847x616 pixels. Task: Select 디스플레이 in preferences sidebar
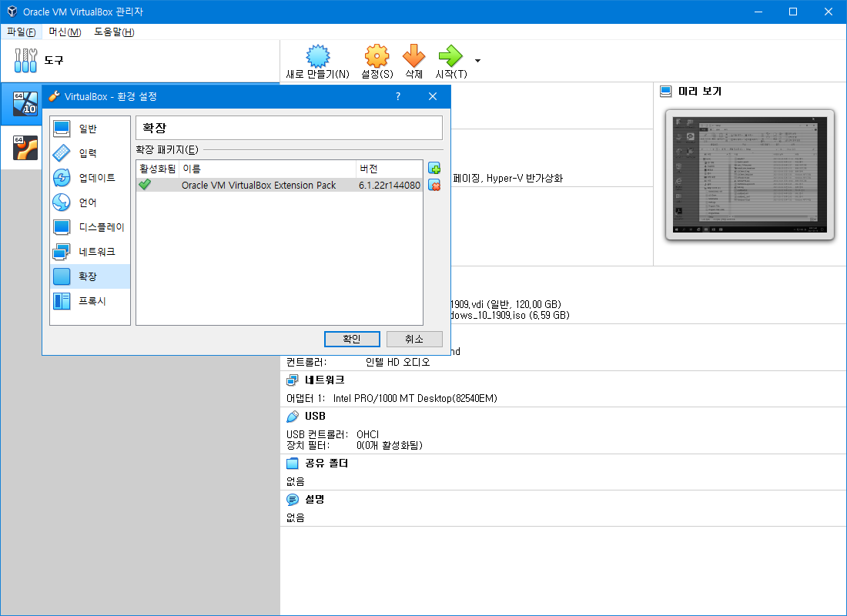point(89,227)
